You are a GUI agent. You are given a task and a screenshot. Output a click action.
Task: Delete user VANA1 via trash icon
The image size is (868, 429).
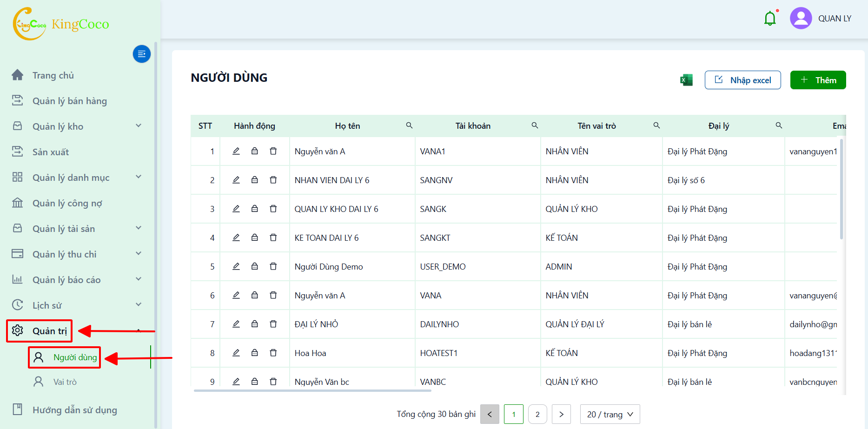click(x=273, y=151)
